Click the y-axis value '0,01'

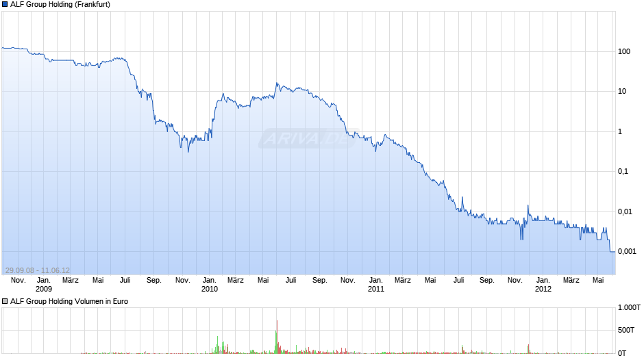(x=625, y=211)
